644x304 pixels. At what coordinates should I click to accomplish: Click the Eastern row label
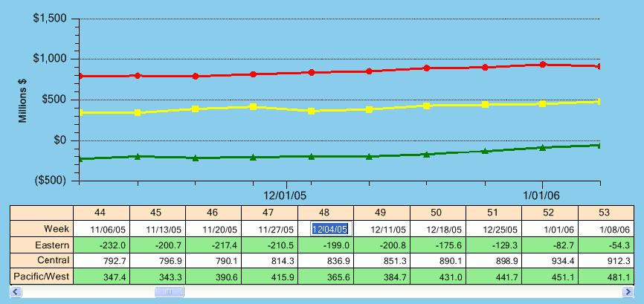pyautogui.click(x=41, y=245)
